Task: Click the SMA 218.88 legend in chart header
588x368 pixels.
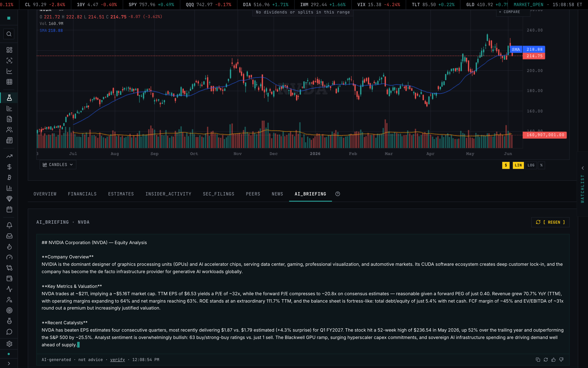Action: point(51,31)
